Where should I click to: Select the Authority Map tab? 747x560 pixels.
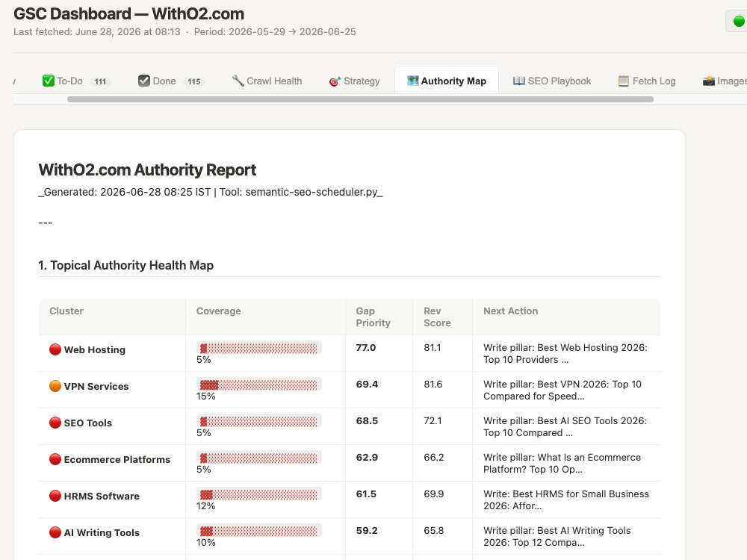(447, 81)
